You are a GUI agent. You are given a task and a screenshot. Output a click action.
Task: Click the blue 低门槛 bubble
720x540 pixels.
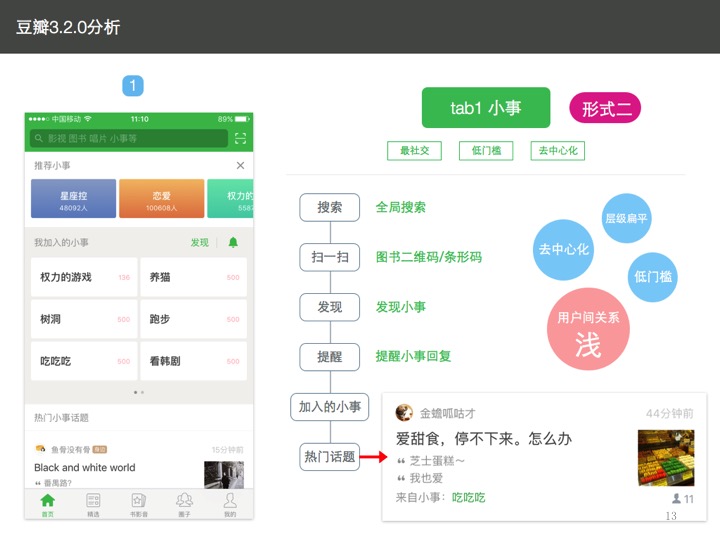click(x=652, y=277)
